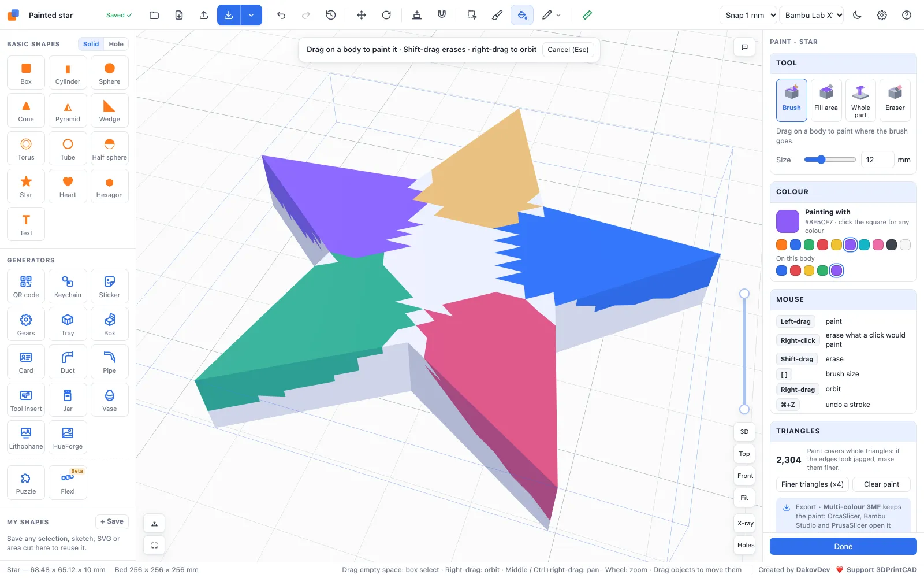Add a Star shape
The image size is (924, 578).
pyautogui.click(x=26, y=186)
